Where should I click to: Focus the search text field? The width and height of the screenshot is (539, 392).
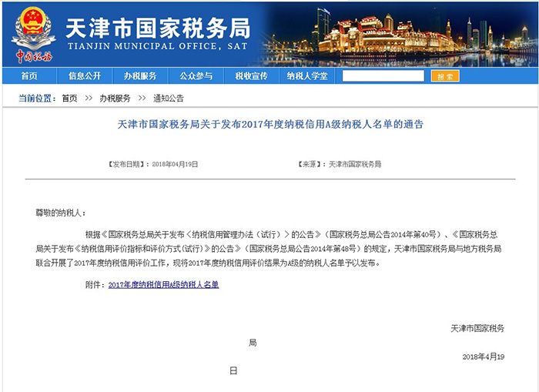pyautogui.click(x=383, y=76)
